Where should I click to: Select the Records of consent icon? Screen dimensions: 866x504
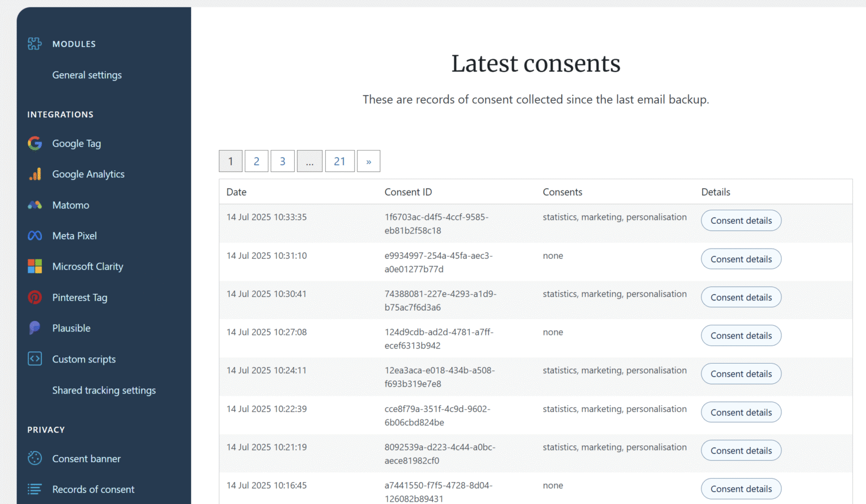pos(34,489)
